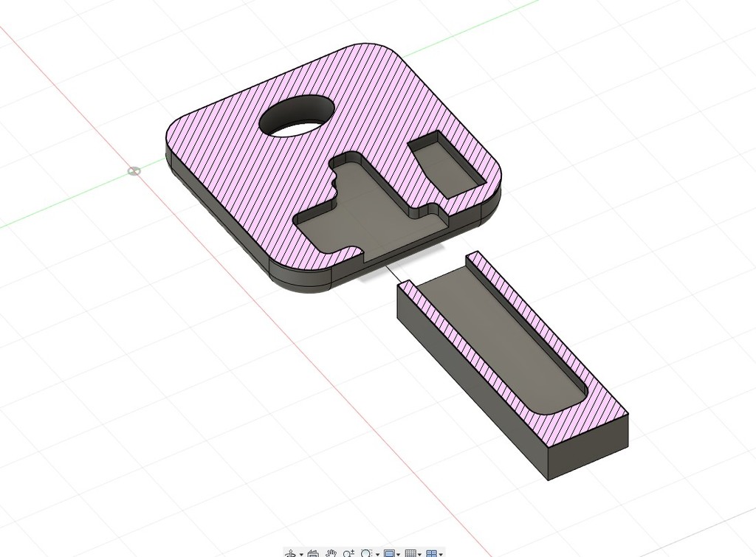Activate the Zoom tool
Image resolution: width=756 pixels, height=557 pixels.
click(x=348, y=551)
